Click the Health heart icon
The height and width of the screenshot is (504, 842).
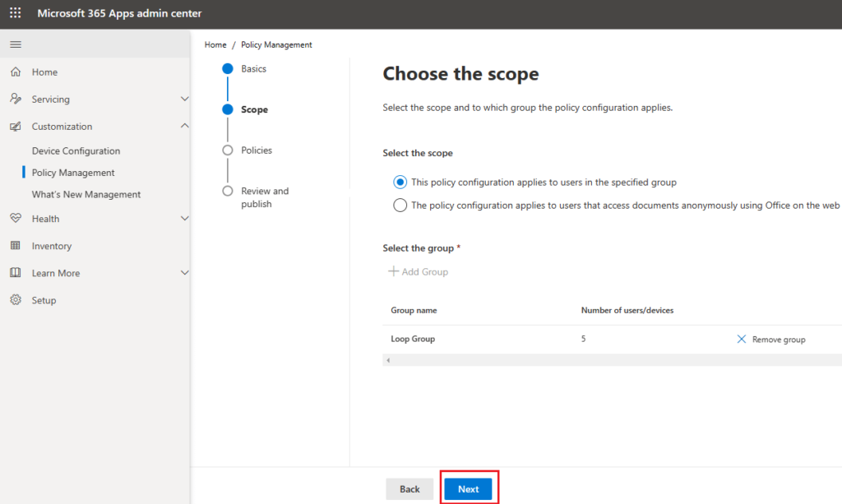(16, 218)
